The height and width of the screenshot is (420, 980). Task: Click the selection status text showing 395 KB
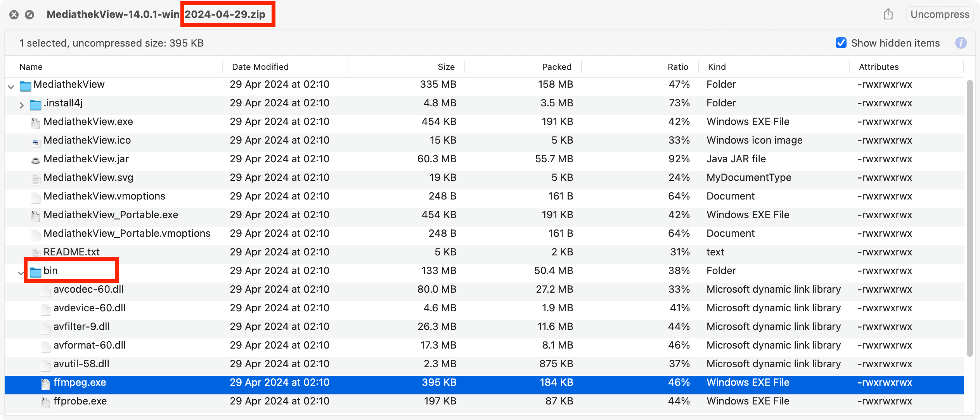pyautogui.click(x=111, y=43)
